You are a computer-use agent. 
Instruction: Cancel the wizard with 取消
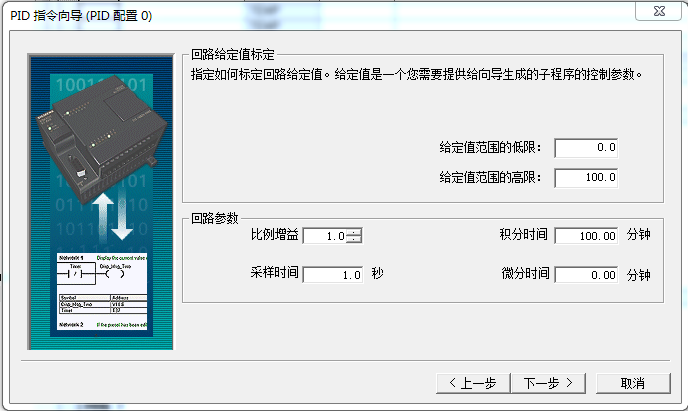[632, 383]
